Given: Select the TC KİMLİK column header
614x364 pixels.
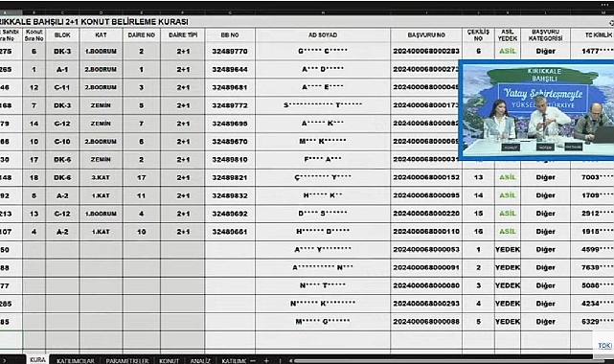Looking at the screenshot, I should pos(593,35).
